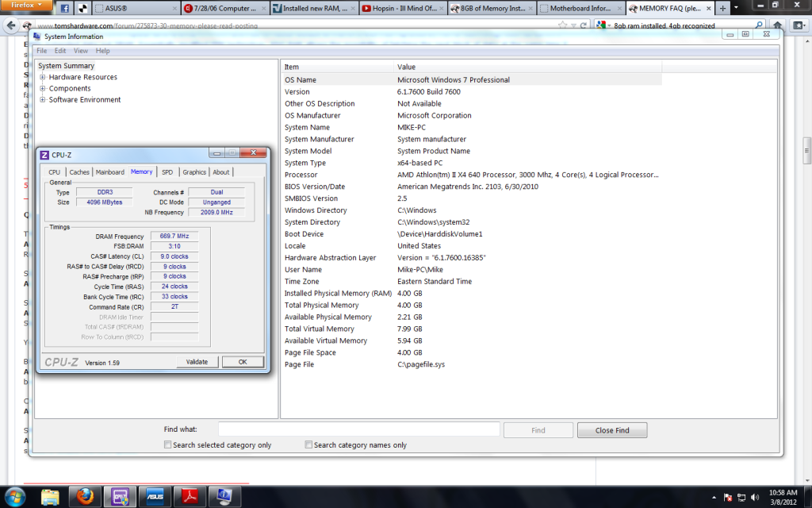812x508 pixels.
Task: Select the Software Environment tree label
Action: point(85,100)
